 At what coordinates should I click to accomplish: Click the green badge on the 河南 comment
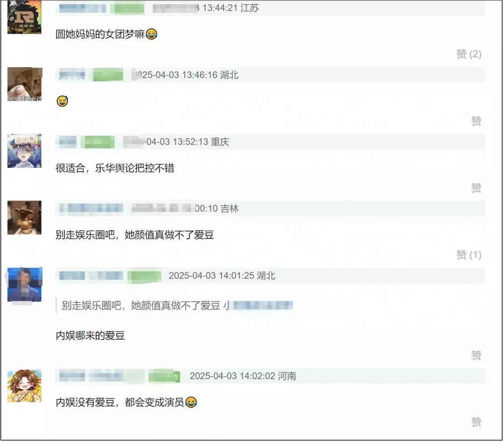[x=164, y=376]
